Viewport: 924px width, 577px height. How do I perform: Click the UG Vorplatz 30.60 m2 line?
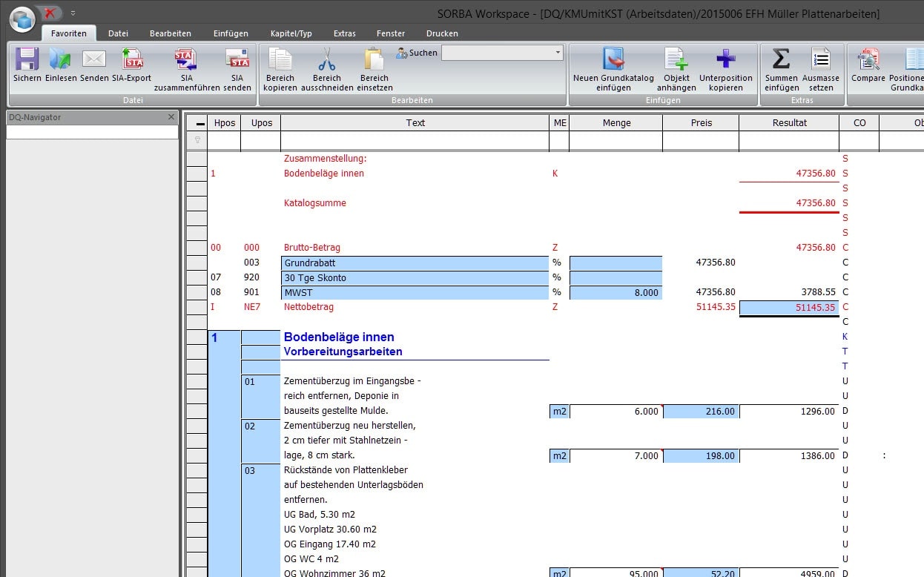coord(330,530)
